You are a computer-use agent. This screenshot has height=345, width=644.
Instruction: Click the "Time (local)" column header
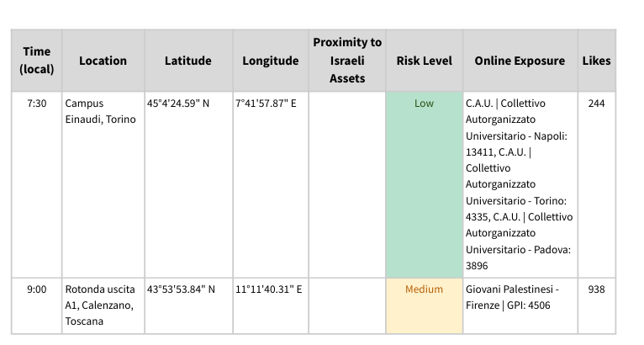[x=36, y=61]
